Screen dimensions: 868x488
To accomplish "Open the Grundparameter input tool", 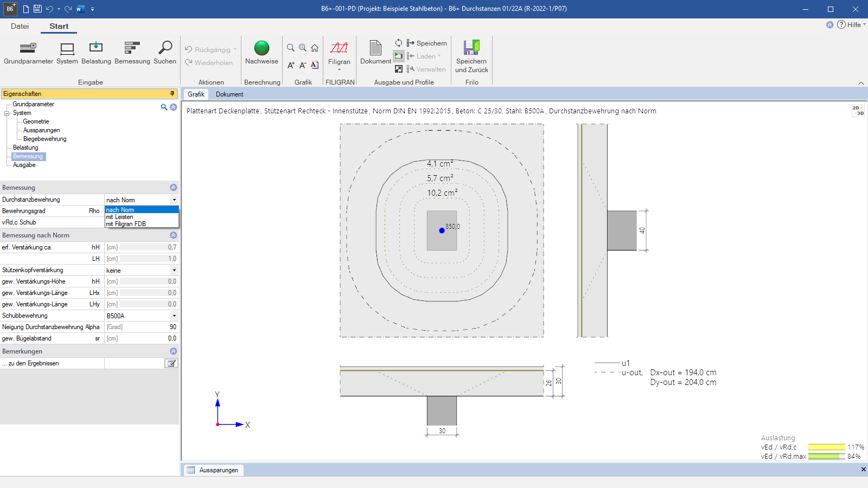I will click(28, 53).
